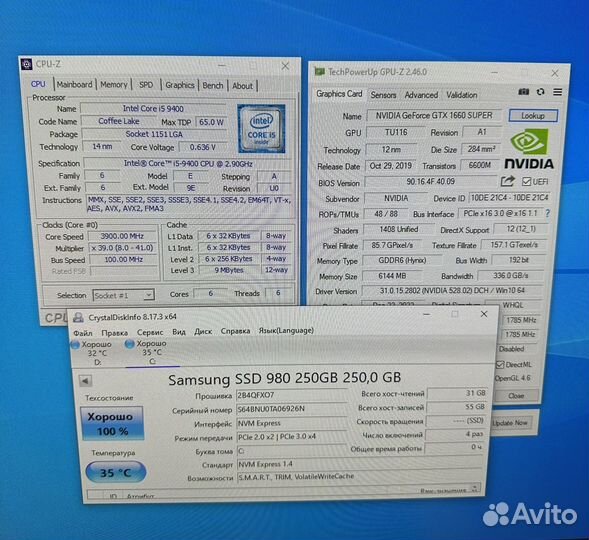
Task: Open the Вид menu in CrystalDiskInfo
Action: (179, 332)
